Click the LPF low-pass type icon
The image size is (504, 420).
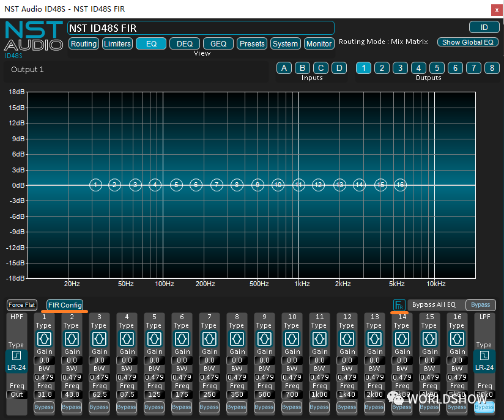(484, 355)
